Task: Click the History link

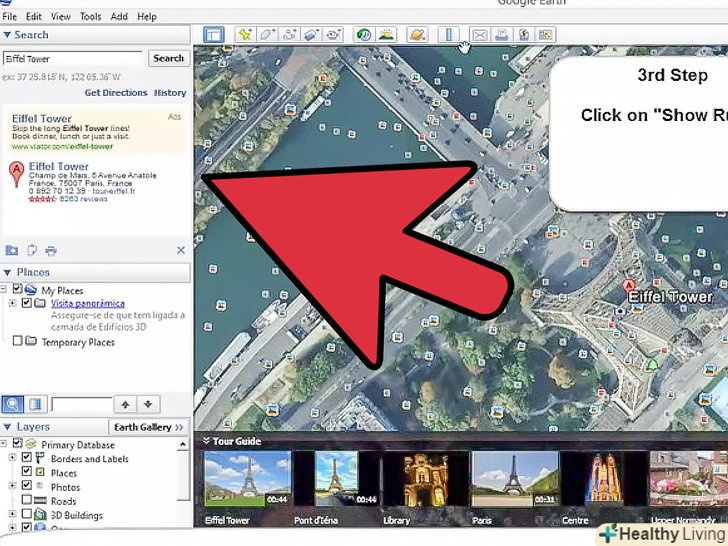Action: click(170, 93)
